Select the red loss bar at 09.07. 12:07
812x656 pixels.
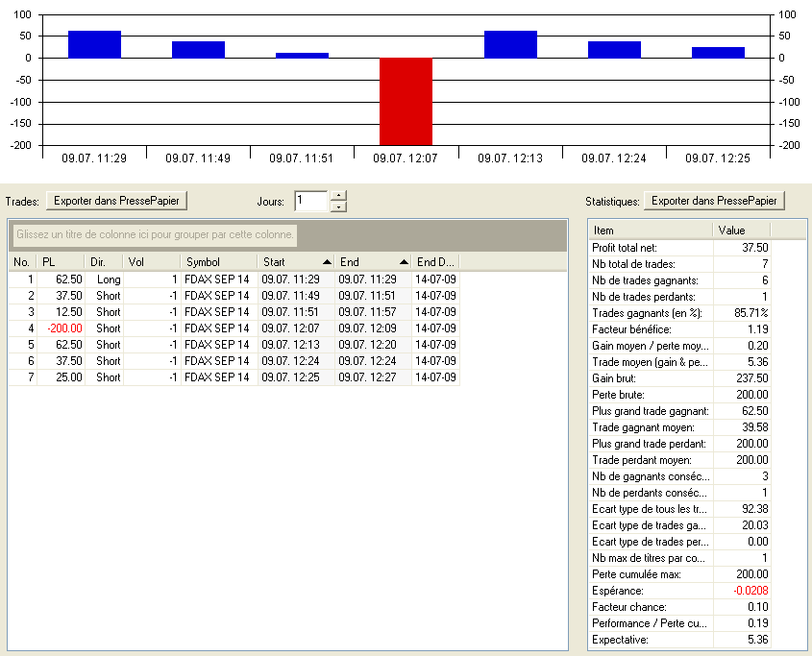click(406, 101)
